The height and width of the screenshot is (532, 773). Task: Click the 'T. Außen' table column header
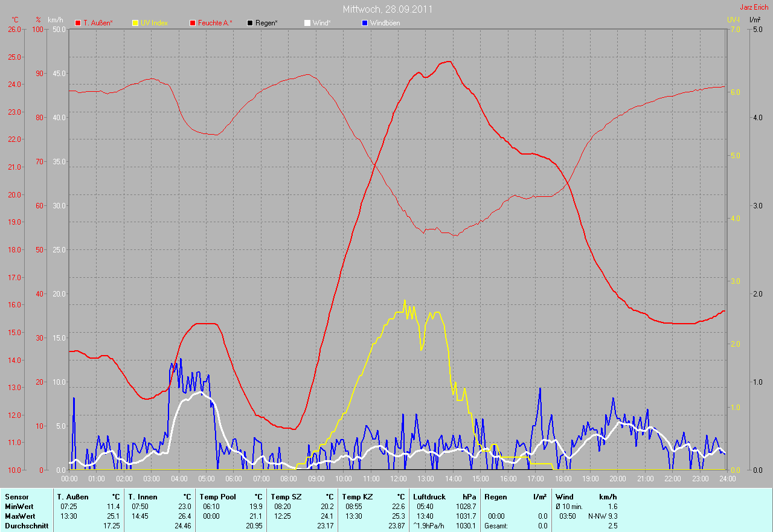73,496
